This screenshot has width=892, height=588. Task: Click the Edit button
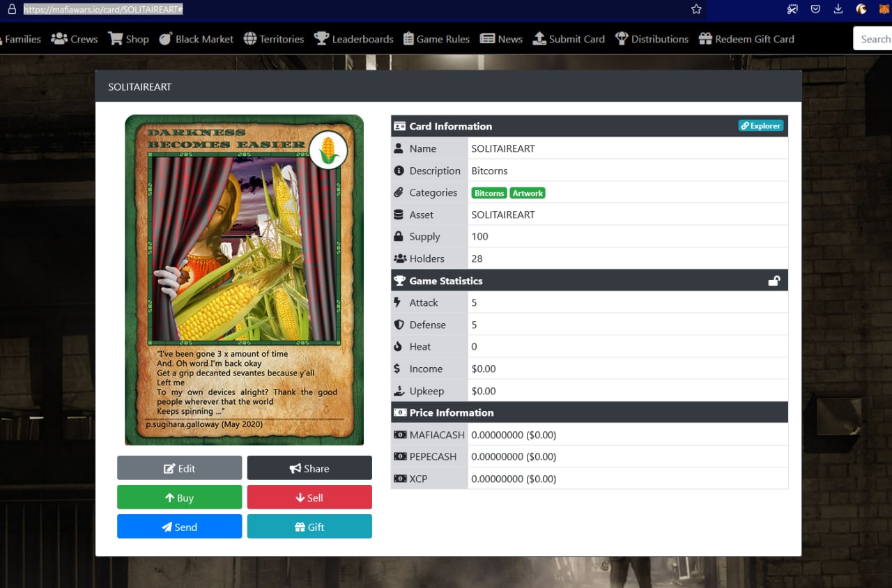180,468
